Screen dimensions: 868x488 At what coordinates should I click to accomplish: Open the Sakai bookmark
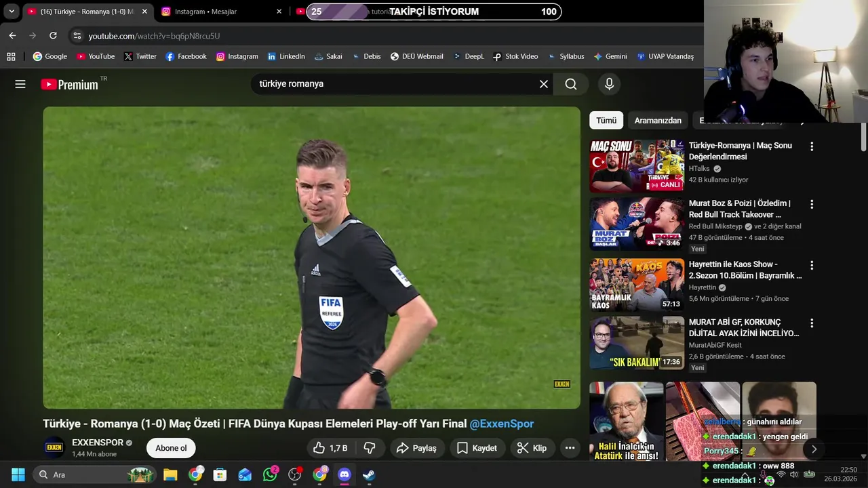click(x=328, y=56)
